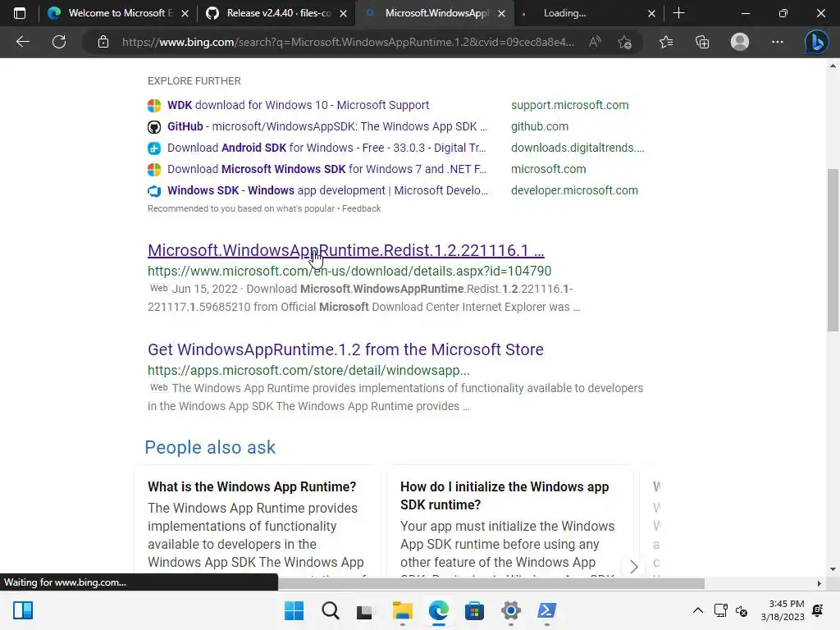This screenshot has height=630, width=840.
Task: Open Read aloud from the address bar
Action: pos(595,42)
